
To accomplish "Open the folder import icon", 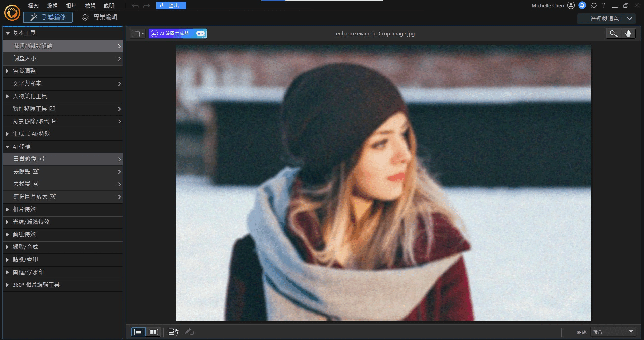I will [x=138, y=34].
